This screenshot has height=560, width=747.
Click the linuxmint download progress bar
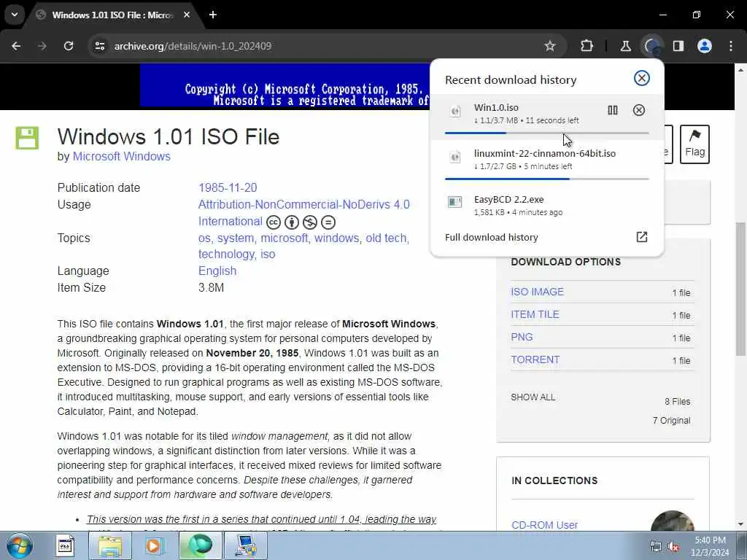(546, 179)
